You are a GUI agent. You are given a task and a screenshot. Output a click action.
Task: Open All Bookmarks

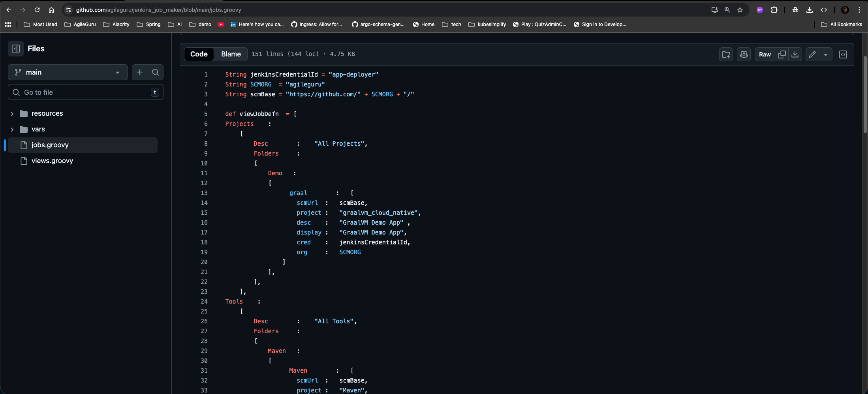point(842,24)
